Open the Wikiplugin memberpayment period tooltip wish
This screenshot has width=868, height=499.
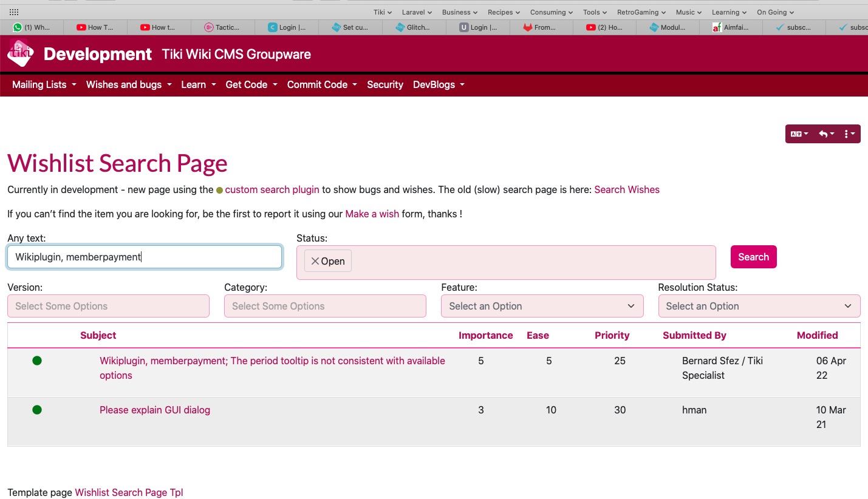[x=272, y=368]
